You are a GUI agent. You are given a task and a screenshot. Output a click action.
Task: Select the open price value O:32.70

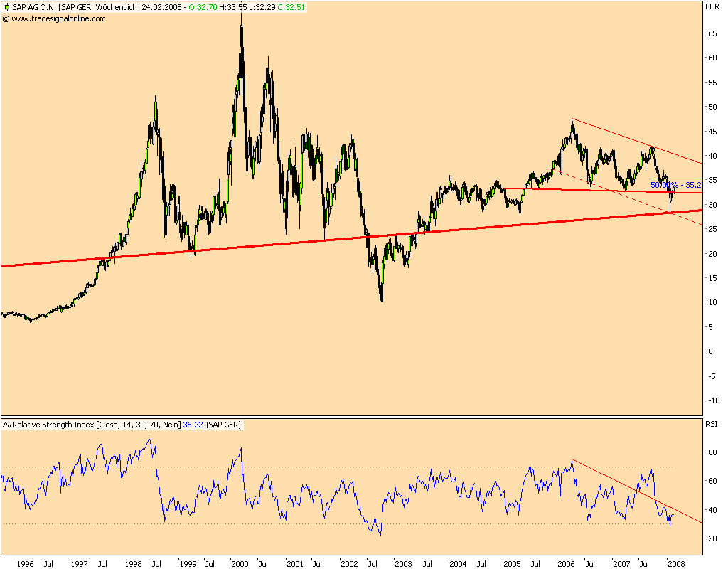tap(201, 7)
